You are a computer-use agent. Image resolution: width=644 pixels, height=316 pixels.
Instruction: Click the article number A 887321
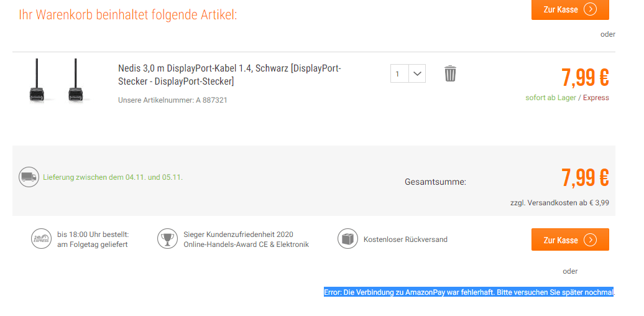coord(173,100)
